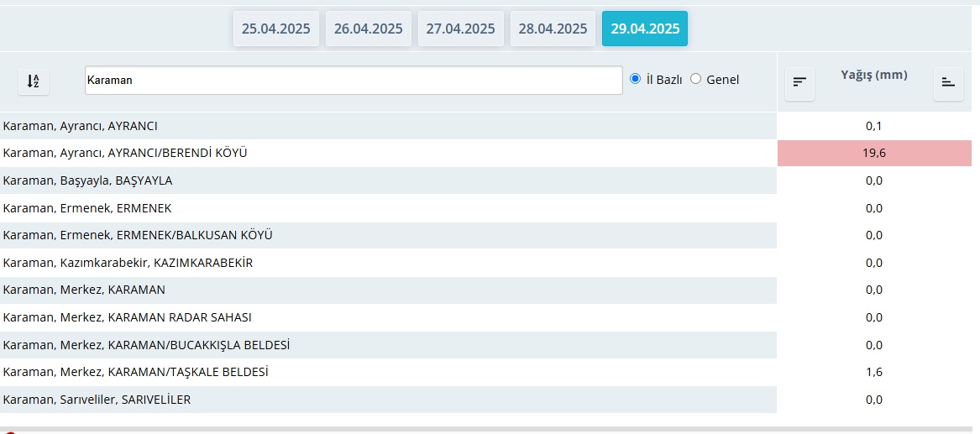Switch to the 26.04.2025 date tab

368,29
